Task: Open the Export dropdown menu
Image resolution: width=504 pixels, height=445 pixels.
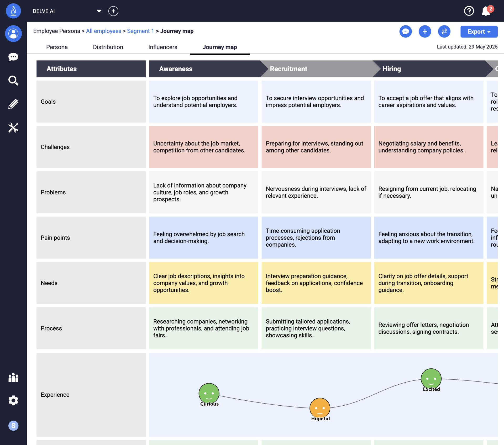Action: 478,31
